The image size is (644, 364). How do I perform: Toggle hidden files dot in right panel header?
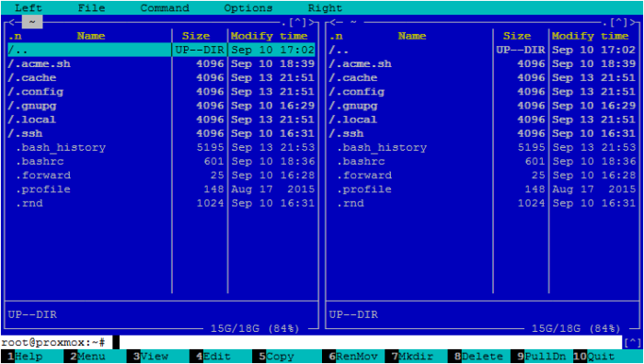click(x=605, y=23)
